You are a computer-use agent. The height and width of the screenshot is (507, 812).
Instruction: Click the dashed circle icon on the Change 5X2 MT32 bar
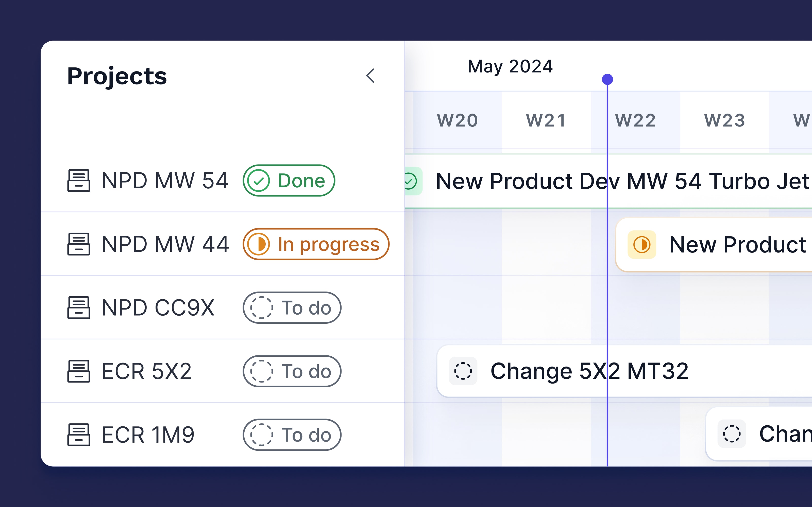pos(463,371)
